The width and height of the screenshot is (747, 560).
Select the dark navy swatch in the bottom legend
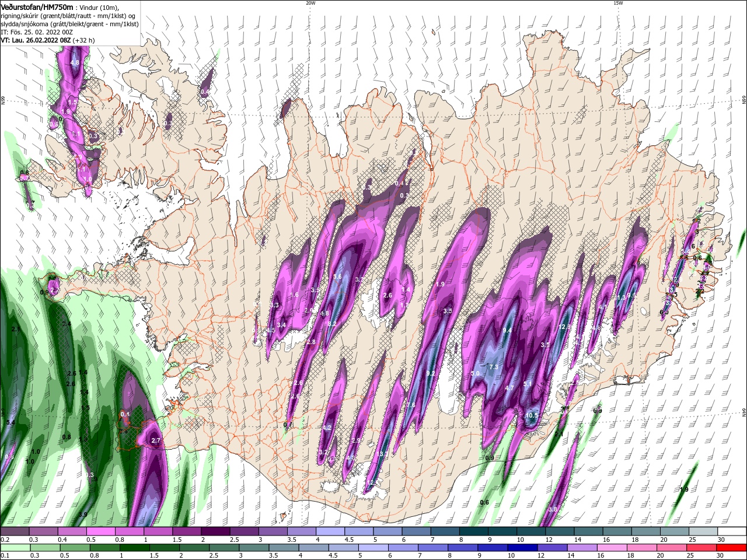[x=522, y=548]
